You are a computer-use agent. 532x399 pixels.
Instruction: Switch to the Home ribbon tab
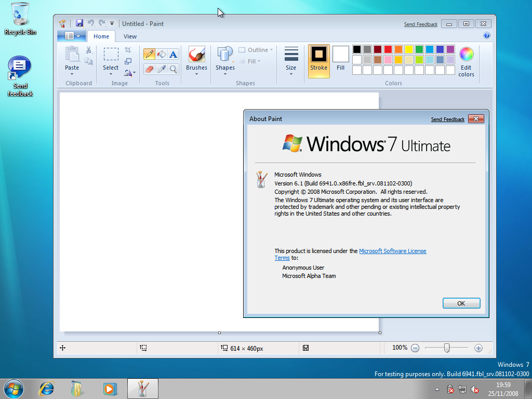point(101,36)
